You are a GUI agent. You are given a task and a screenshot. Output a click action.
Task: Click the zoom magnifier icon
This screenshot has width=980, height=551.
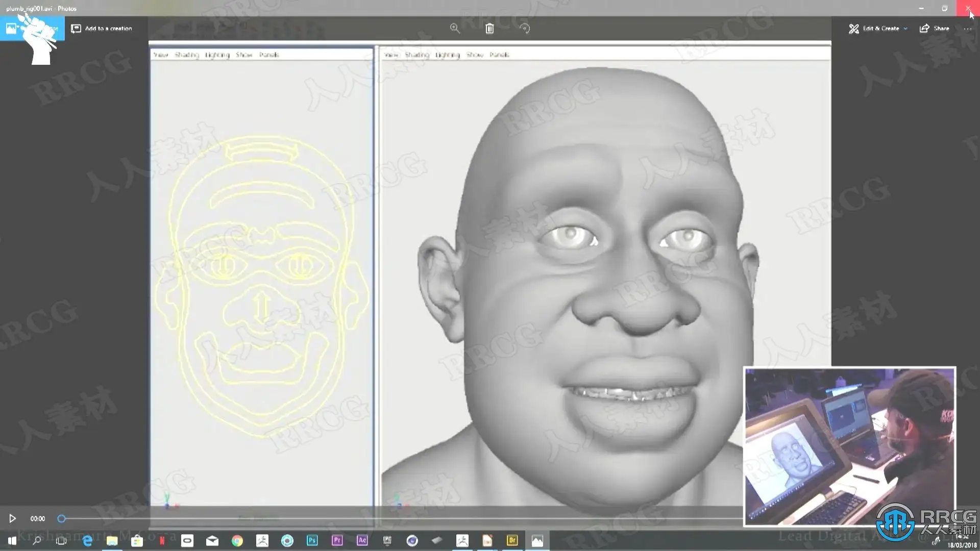[x=454, y=29]
